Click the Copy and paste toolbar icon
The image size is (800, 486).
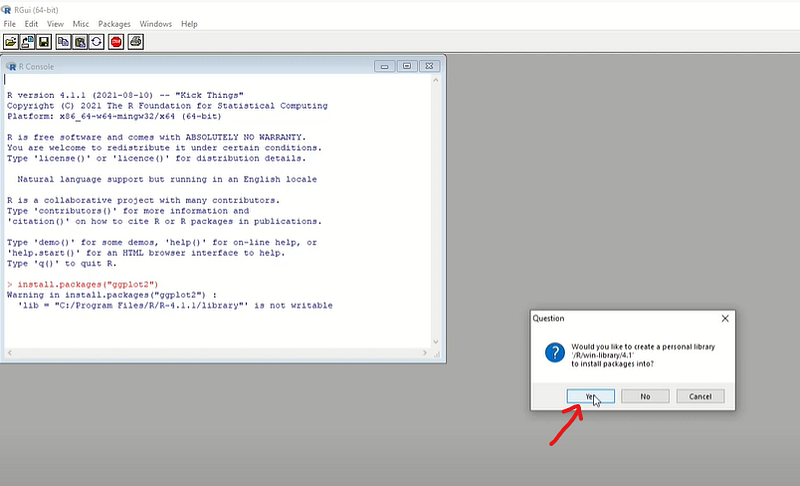pos(96,42)
